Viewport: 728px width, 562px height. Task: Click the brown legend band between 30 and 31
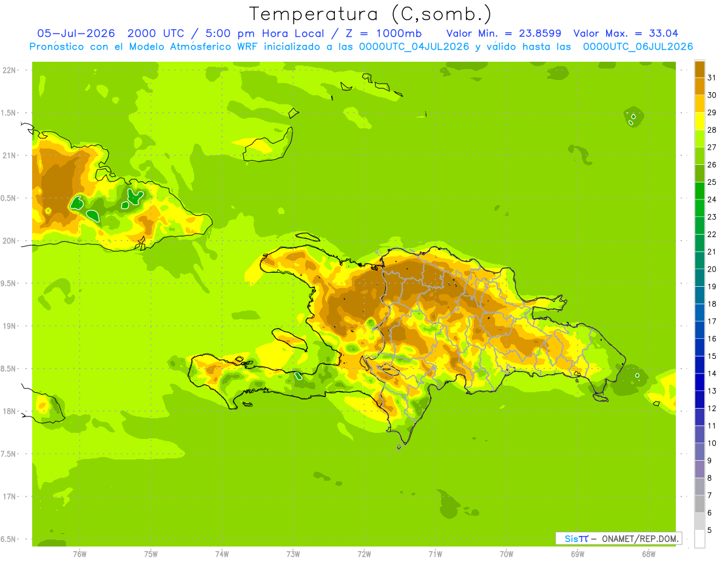[x=699, y=87]
